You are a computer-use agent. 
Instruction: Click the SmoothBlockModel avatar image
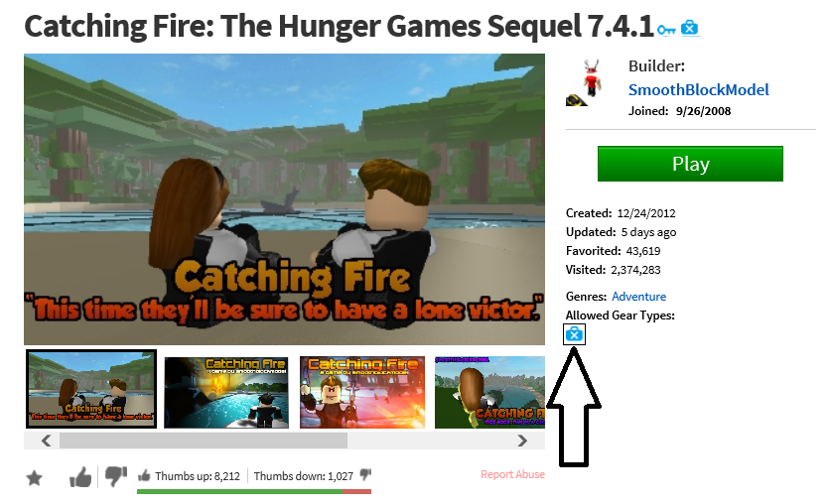click(x=585, y=83)
